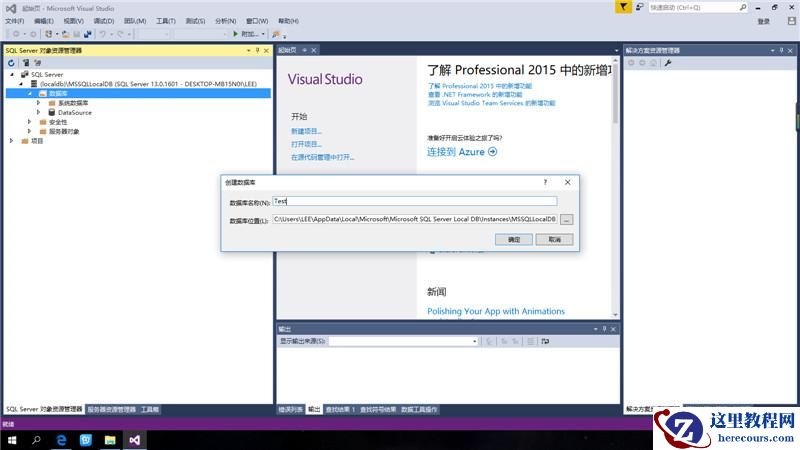Viewport: 800px width, 450px height.
Task: Open the 视图(V) menu
Action: point(73,21)
